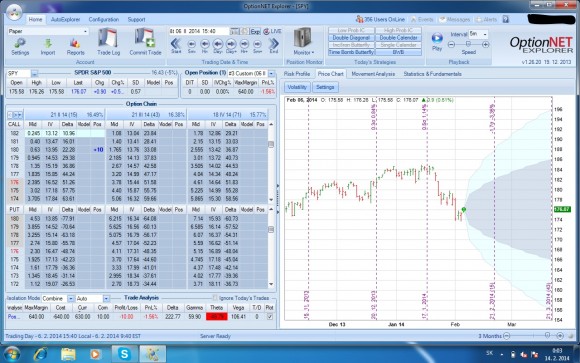Click the OptionNET application orb button
Screen dimensions: 580x363
click(14, 11)
